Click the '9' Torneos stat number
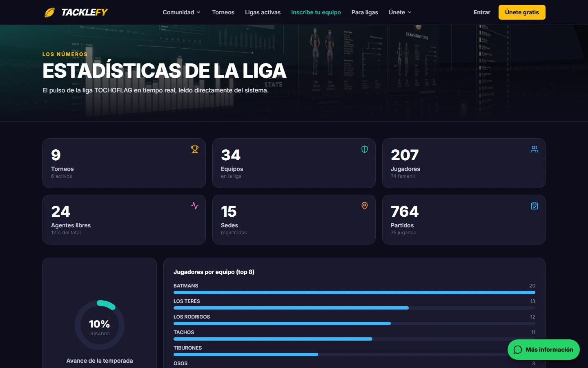 56,155
